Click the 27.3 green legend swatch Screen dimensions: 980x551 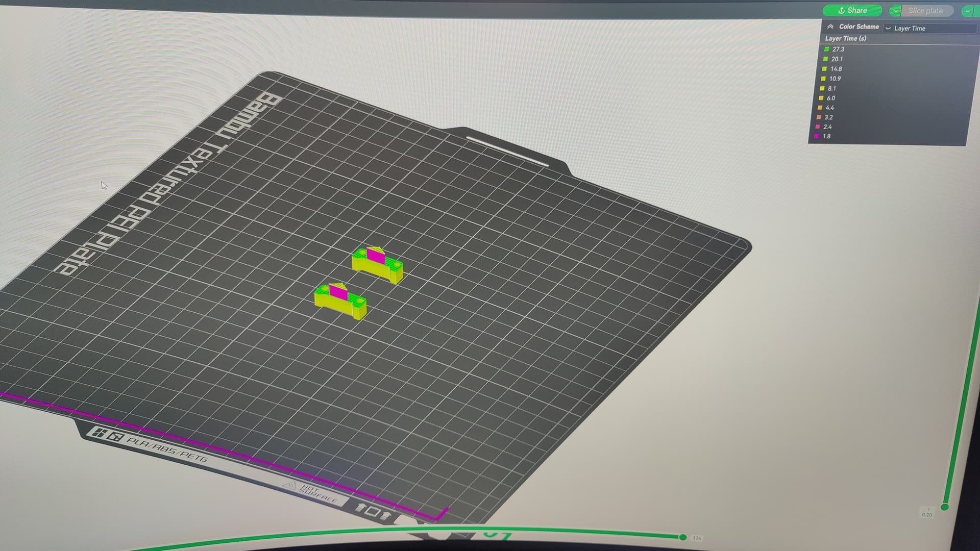(826, 49)
